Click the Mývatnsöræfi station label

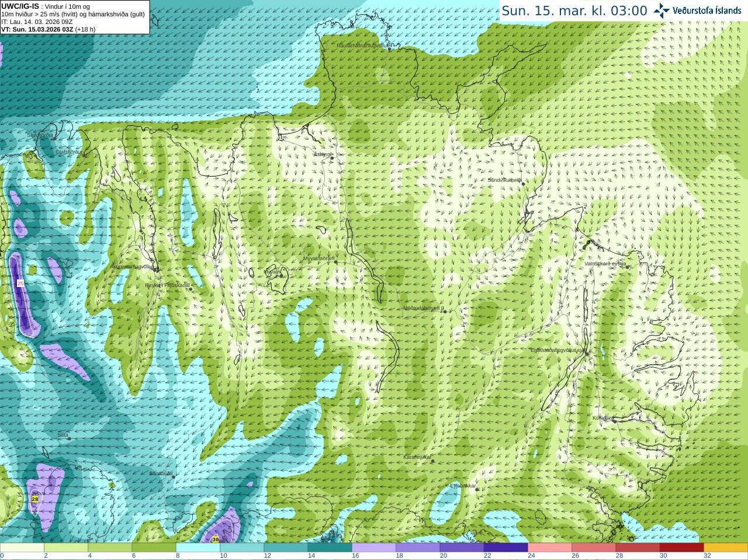click(x=318, y=258)
